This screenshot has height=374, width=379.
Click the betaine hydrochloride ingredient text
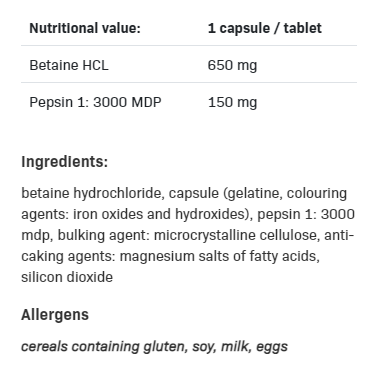point(91,193)
